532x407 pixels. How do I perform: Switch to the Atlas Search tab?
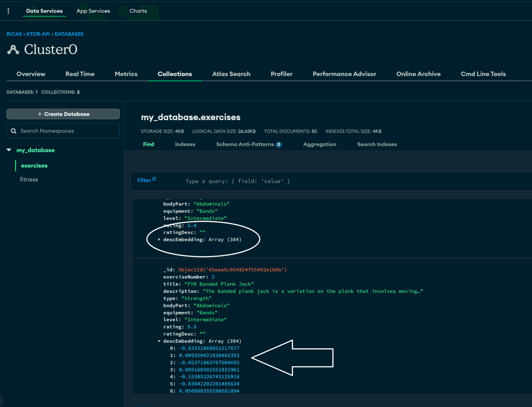coord(231,74)
